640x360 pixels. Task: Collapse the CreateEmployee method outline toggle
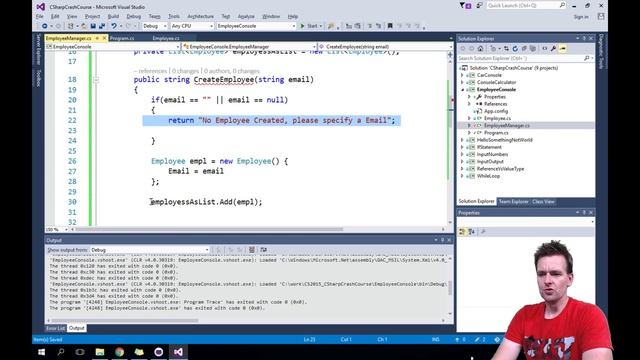pyautogui.click(x=96, y=80)
